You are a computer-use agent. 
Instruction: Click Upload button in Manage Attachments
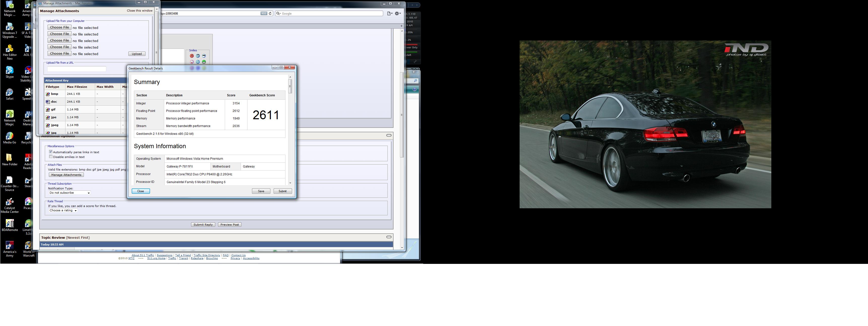coord(136,54)
